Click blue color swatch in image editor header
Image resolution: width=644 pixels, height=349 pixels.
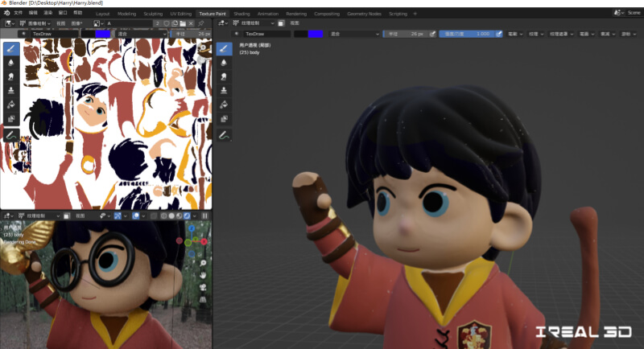[103, 34]
